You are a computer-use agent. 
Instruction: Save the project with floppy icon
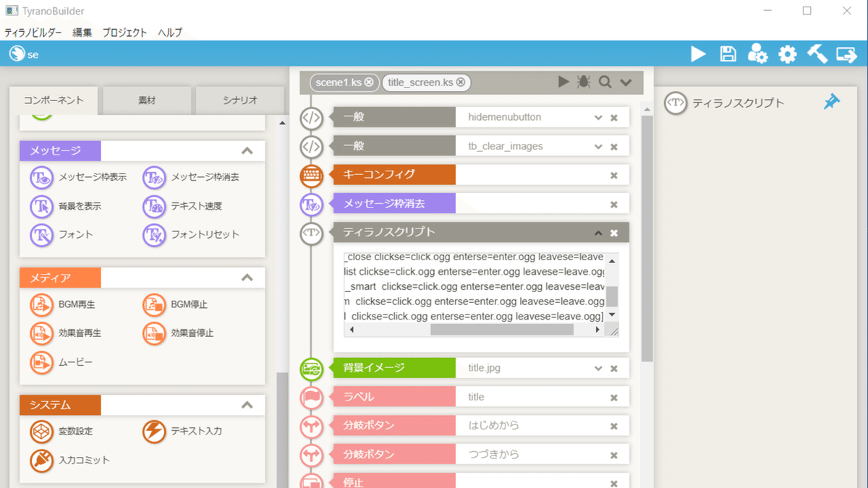728,54
